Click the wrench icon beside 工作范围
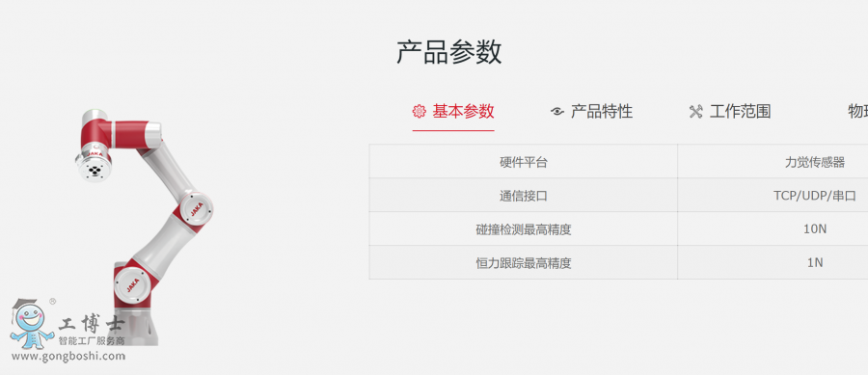868x375 pixels. [x=695, y=112]
